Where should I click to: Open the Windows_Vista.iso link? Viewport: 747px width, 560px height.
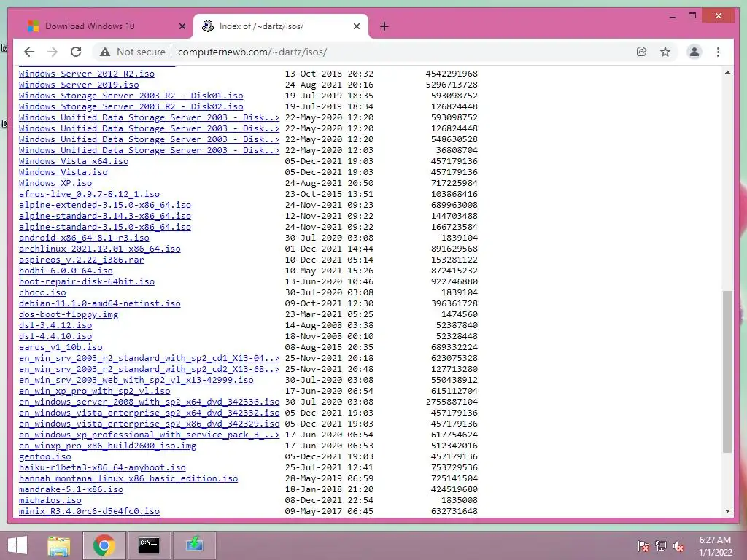[63, 172]
